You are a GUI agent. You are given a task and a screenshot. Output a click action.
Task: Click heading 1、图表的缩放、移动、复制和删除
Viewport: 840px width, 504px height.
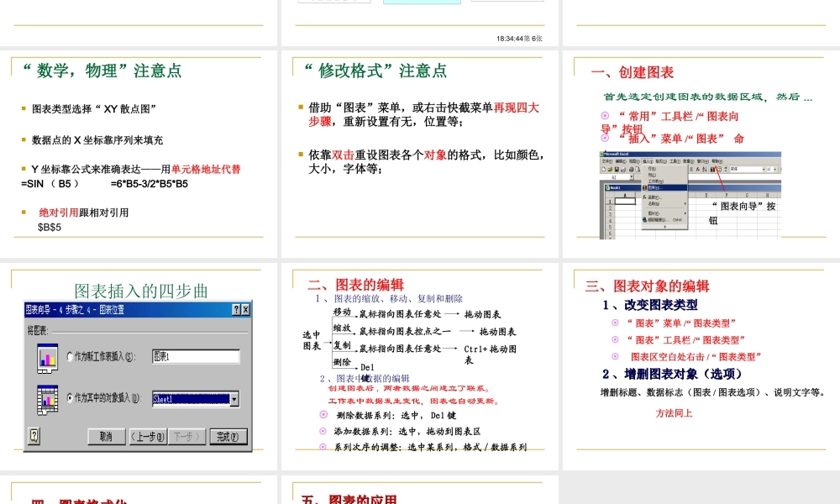pos(389,298)
